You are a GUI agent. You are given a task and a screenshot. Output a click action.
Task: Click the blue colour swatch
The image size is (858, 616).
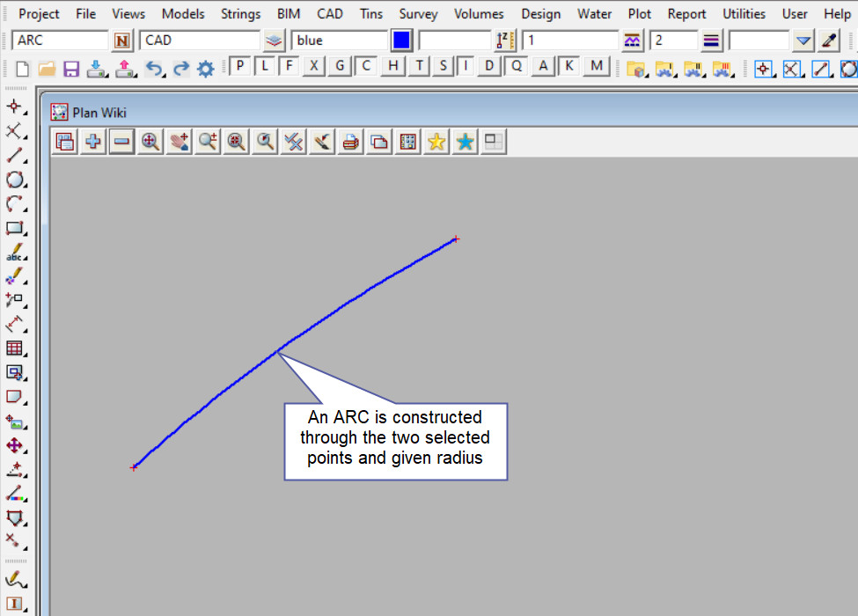401,40
